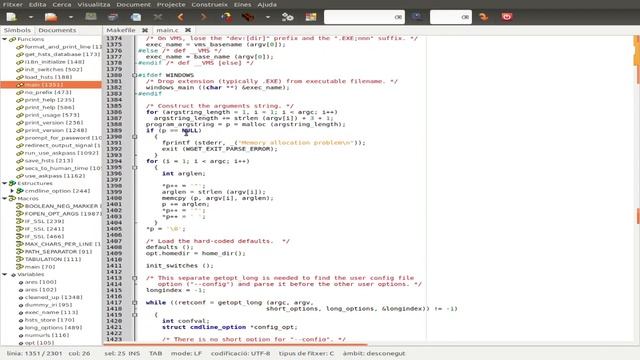This screenshot has width=640, height=360.
Task: Click the Save all files icon
Action: tap(113, 17)
